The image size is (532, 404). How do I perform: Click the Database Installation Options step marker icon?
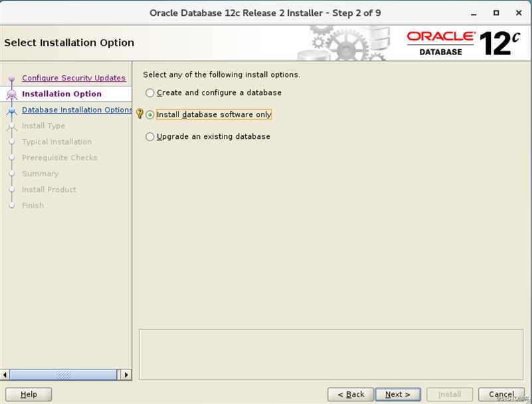pos(12,111)
